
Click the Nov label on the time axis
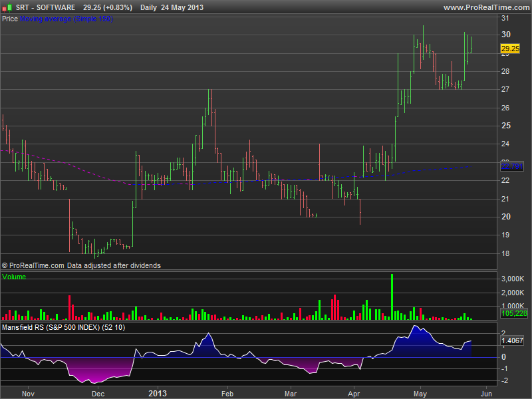coord(28,392)
